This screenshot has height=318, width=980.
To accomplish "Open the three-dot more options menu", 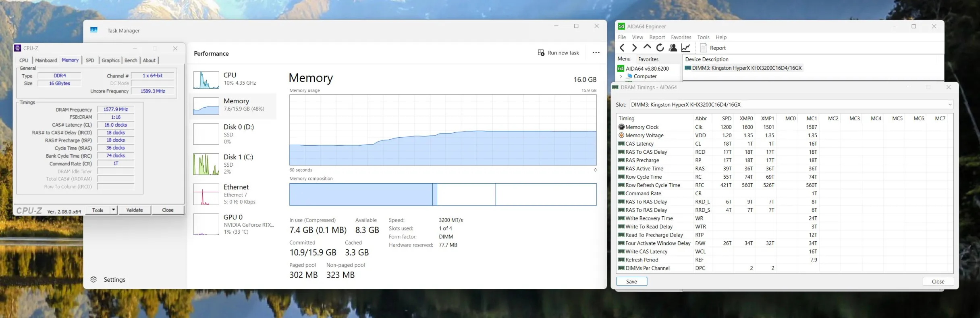I will (596, 53).
